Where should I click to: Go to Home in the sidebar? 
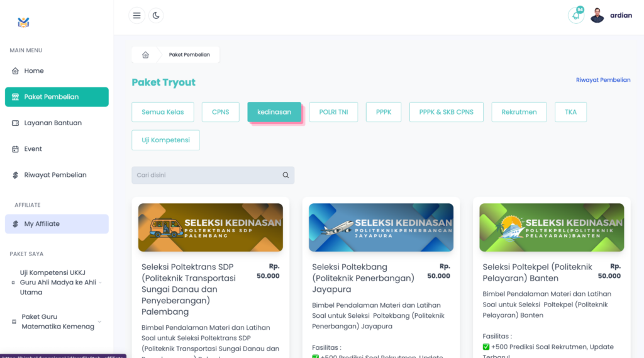click(57, 70)
